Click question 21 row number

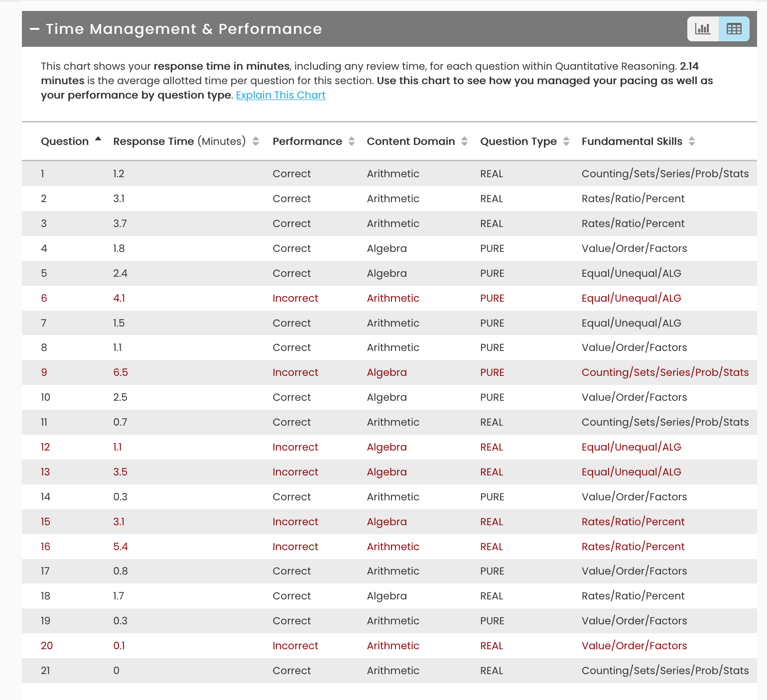tap(45, 671)
